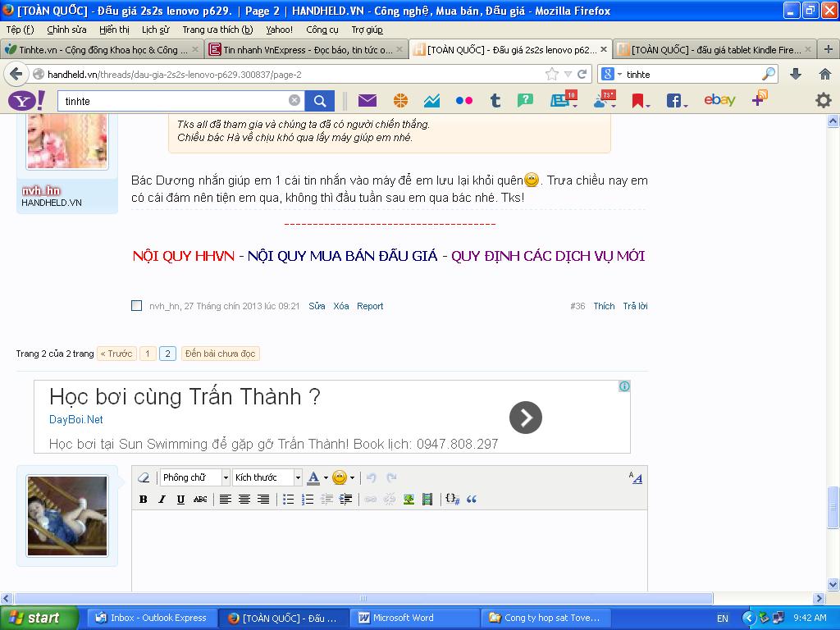Image resolution: width=840 pixels, height=630 pixels.
Task: Expand the Kích thước size dropdown
Action: click(267, 477)
